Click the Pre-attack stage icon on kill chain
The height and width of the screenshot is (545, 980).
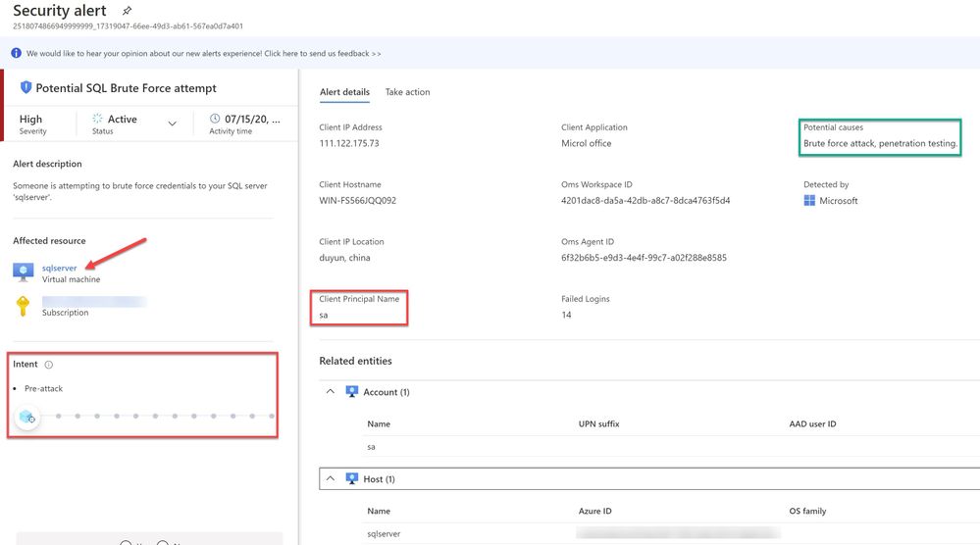[26, 417]
